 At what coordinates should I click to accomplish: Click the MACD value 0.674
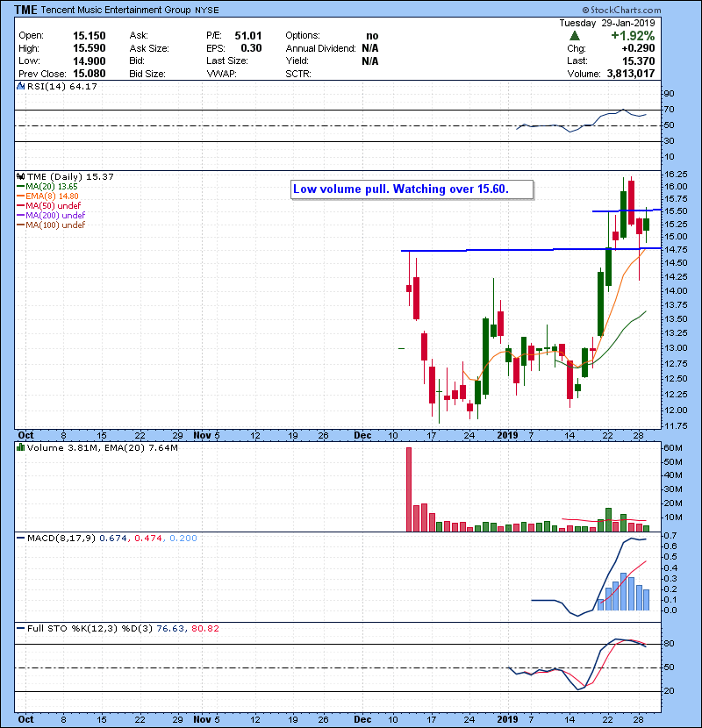pos(113,539)
